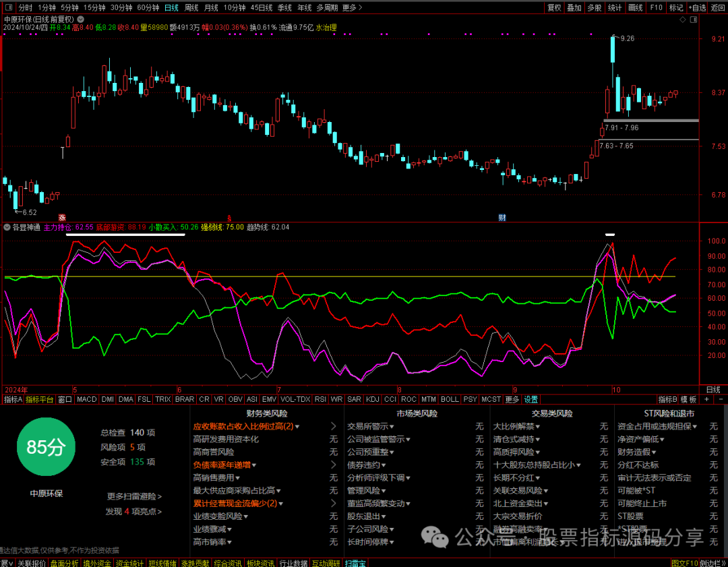This screenshot has height=567, width=728.
Task: Open 累计经营现金流偏少 details arrow
Action: coord(334,503)
